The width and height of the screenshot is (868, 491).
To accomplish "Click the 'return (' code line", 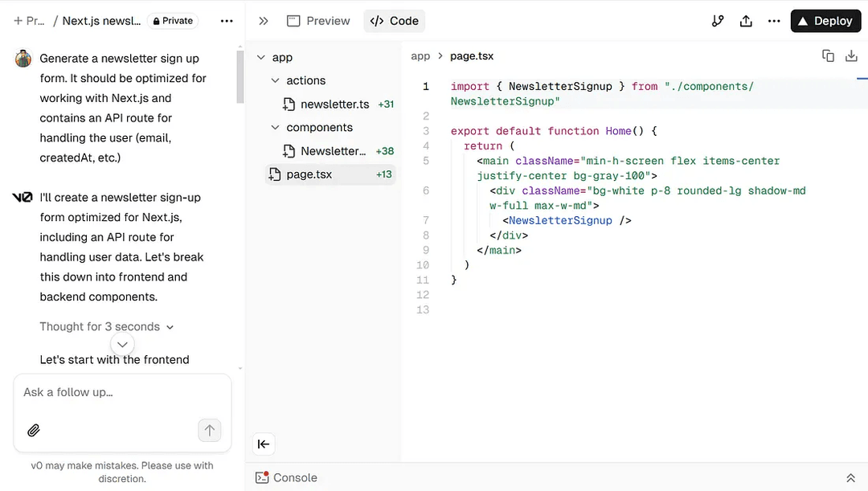I will pos(489,146).
